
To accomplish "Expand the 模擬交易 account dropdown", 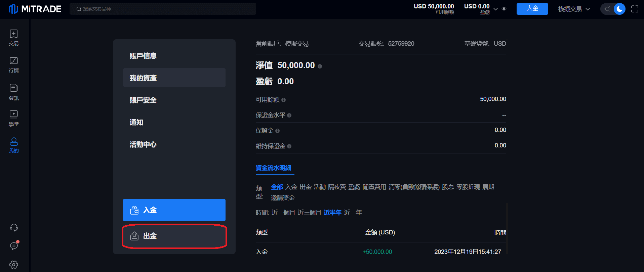I will 574,9.
